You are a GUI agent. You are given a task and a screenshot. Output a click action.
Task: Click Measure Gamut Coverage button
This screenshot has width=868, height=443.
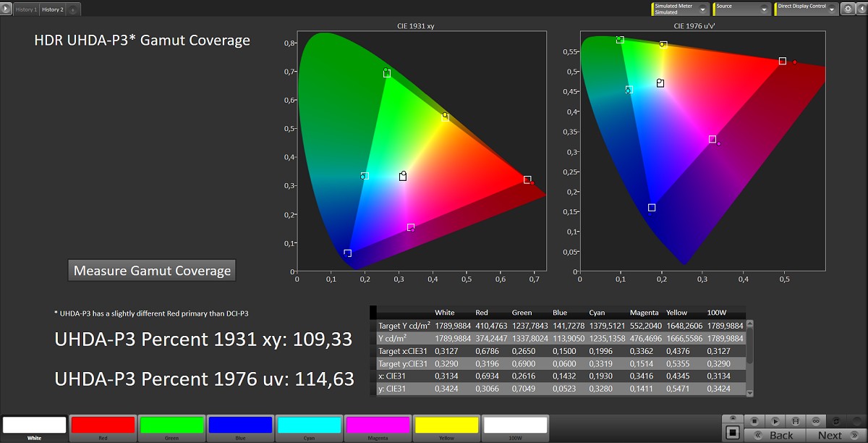pyautogui.click(x=153, y=271)
